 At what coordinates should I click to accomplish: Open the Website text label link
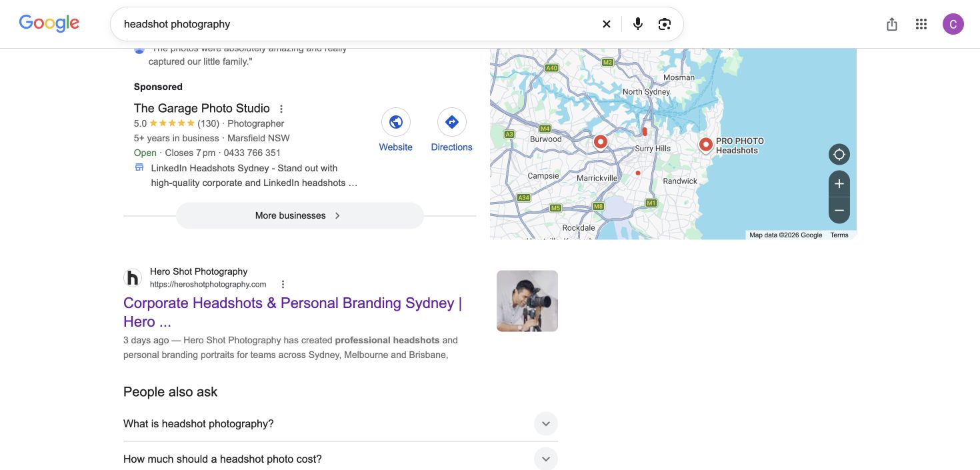click(396, 147)
